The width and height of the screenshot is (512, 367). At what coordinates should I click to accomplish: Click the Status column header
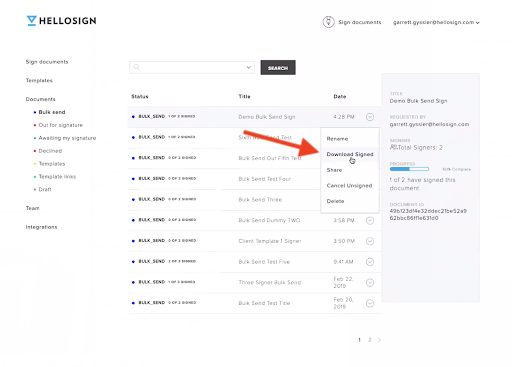click(140, 97)
